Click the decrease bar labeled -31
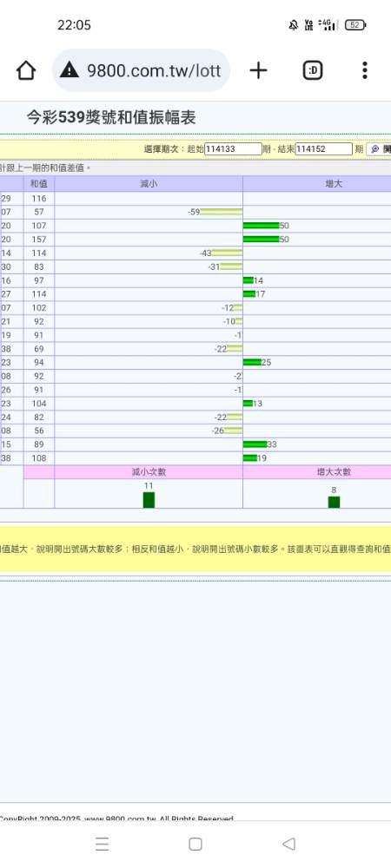 click(231, 266)
